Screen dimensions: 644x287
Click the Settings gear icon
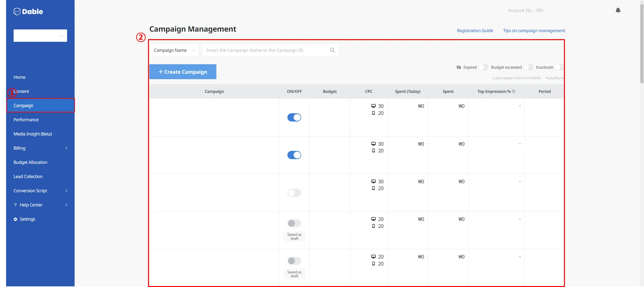coord(15,219)
